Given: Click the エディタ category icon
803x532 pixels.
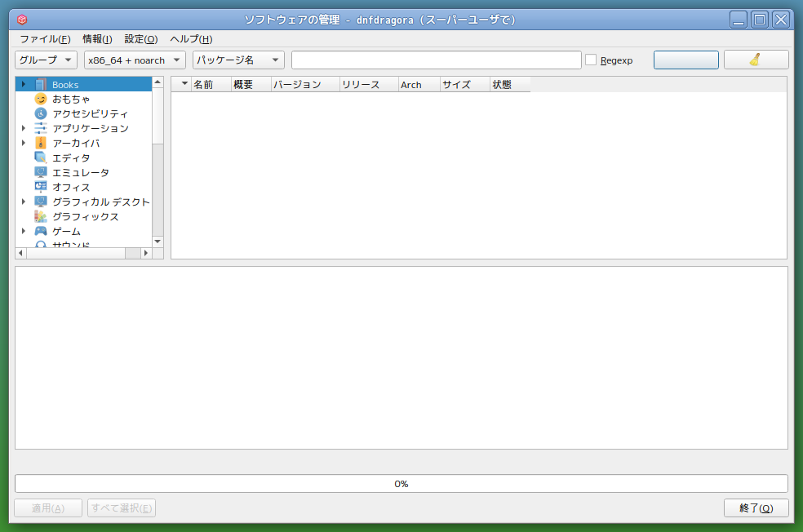Looking at the screenshot, I should pos(40,157).
